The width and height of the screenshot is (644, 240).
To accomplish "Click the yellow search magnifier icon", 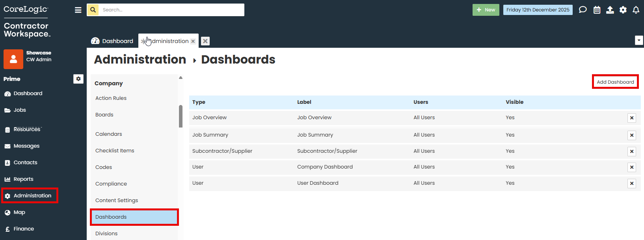I will 93,10.
